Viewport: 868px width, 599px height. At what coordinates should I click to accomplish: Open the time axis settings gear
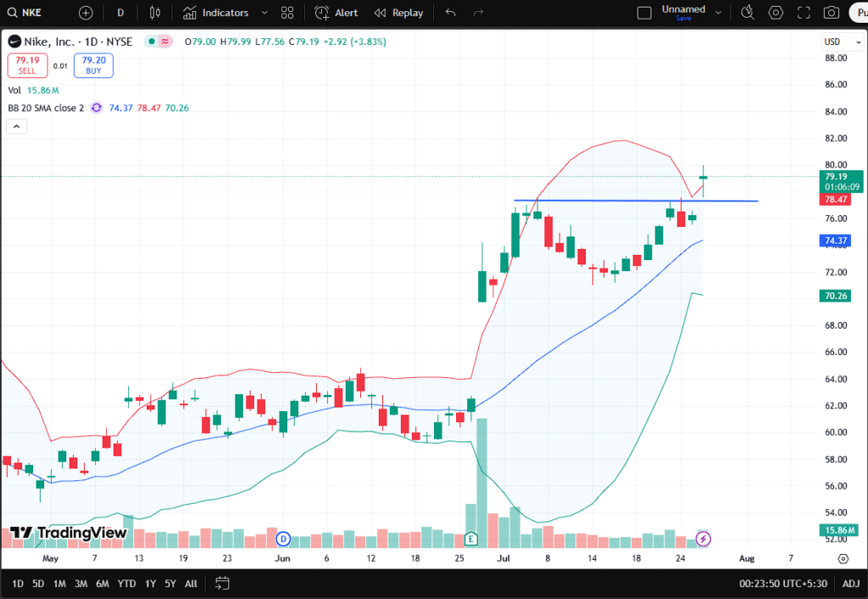(843, 558)
